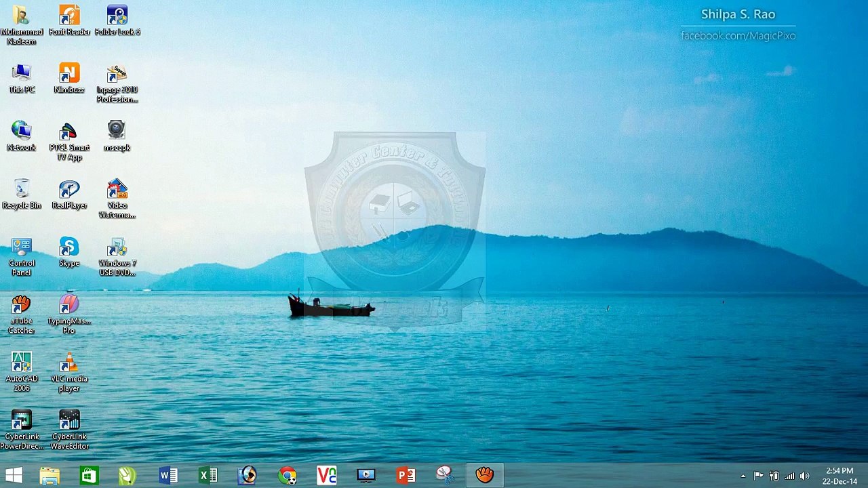The image size is (868, 488).
Task: Click the msecpk desktop icon
Action: tap(117, 136)
